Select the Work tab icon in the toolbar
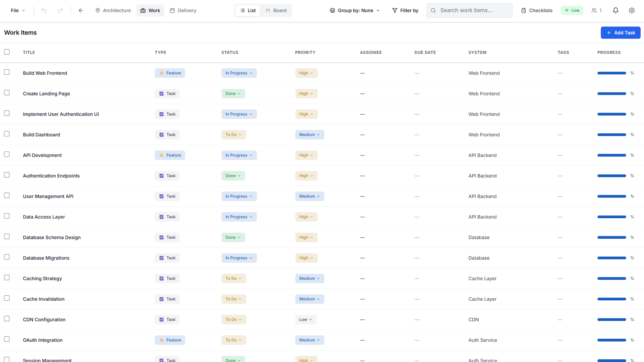 (142, 10)
